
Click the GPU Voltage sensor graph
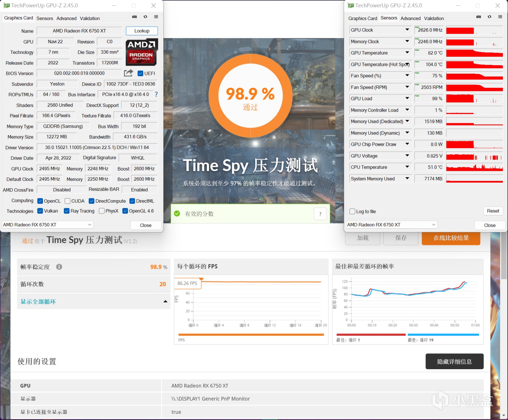pos(474,156)
